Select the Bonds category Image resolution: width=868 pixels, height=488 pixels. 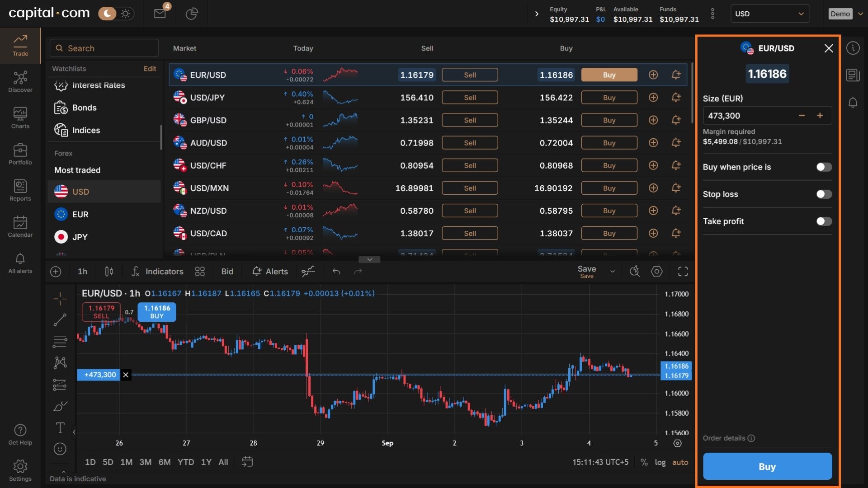(104, 108)
